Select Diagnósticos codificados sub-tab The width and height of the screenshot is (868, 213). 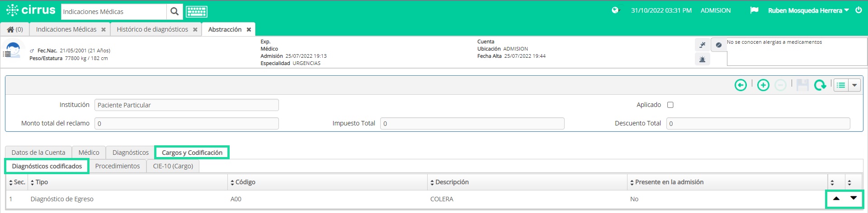click(47, 166)
